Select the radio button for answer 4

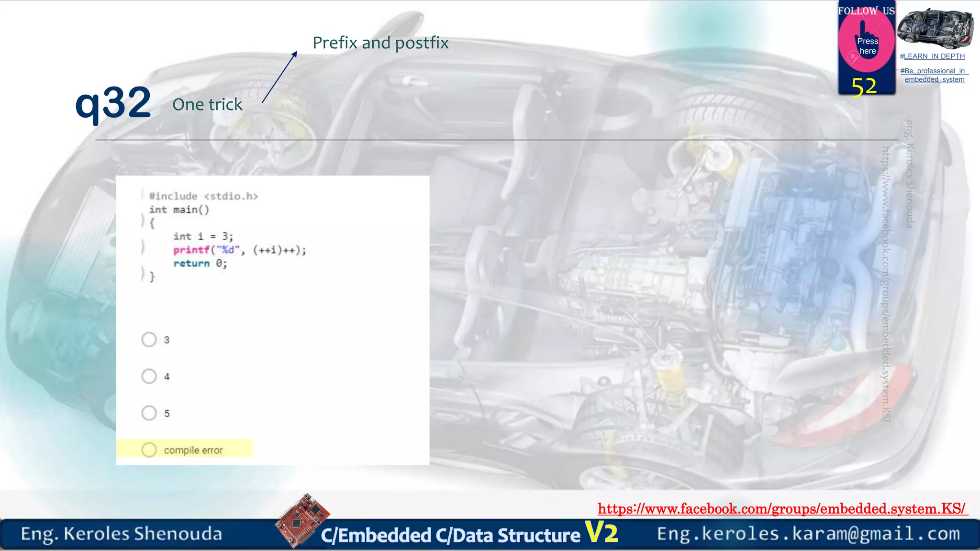[149, 376]
